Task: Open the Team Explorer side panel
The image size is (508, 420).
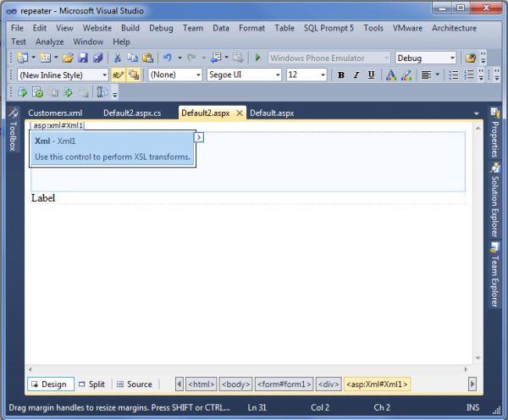Action: coord(494,275)
